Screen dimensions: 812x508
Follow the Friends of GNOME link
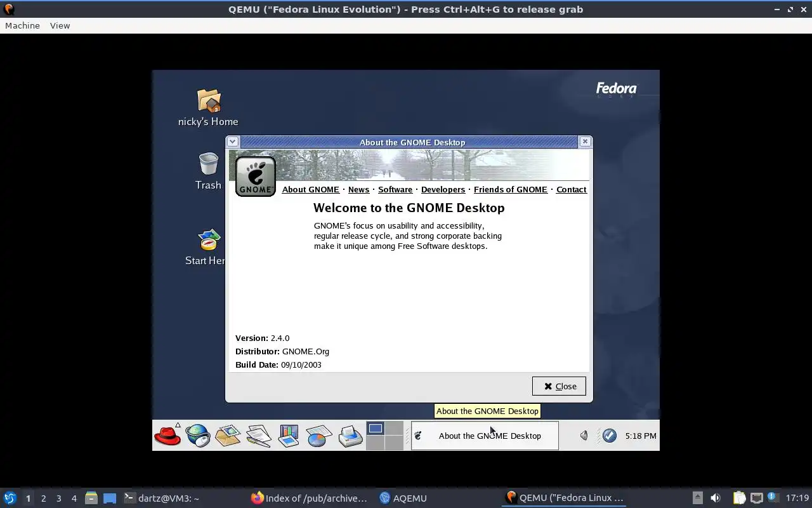pos(511,189)
